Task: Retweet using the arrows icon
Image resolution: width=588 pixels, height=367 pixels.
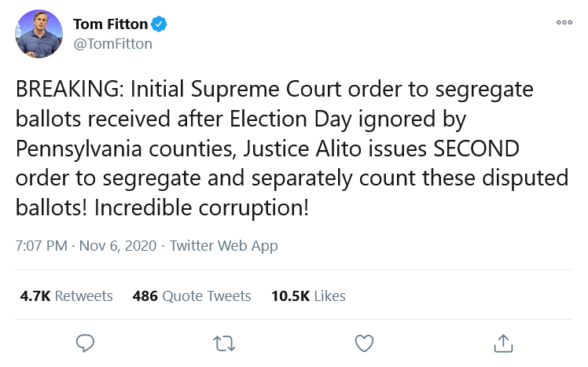Action: click(x=224, y=343)
